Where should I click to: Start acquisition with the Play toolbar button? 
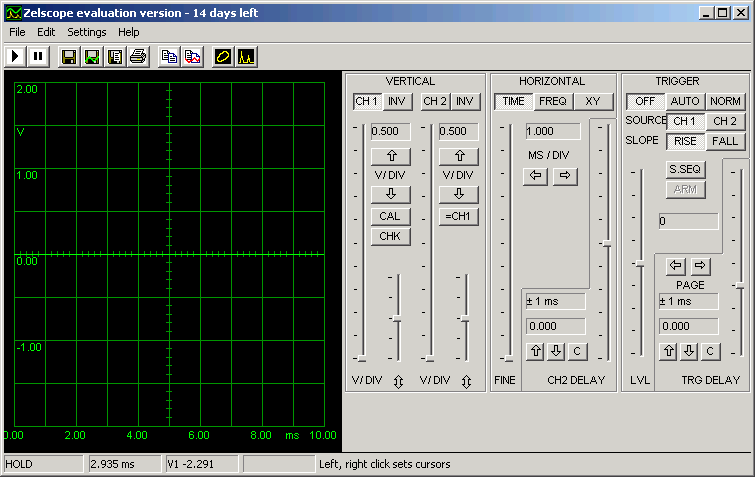(15, 57)
